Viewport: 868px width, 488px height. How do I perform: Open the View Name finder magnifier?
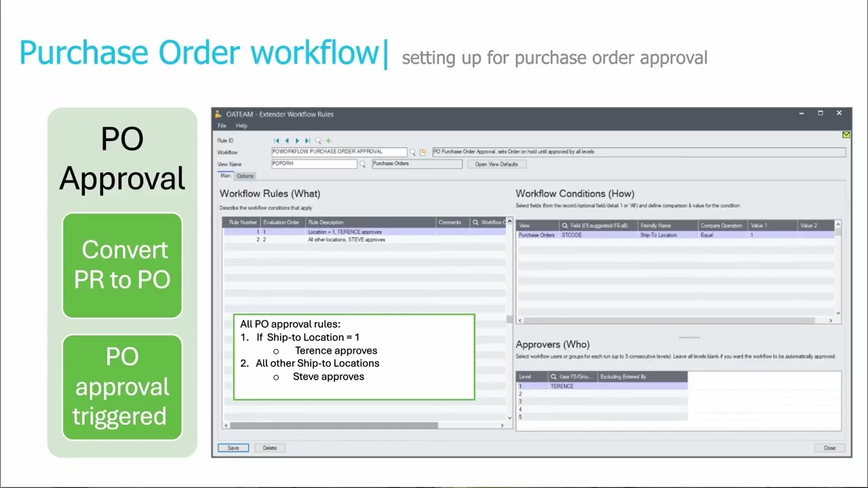click(x=362, y=164)
